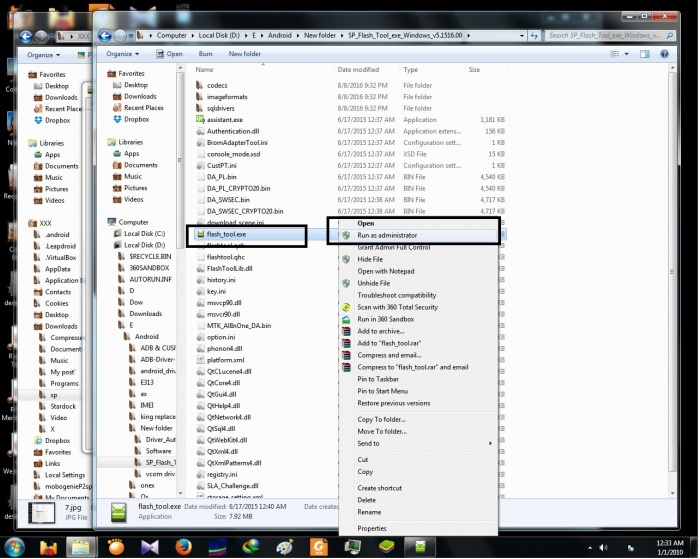
Task: Select Run as administrator from context menu
Action: click(x=419, y=235)
